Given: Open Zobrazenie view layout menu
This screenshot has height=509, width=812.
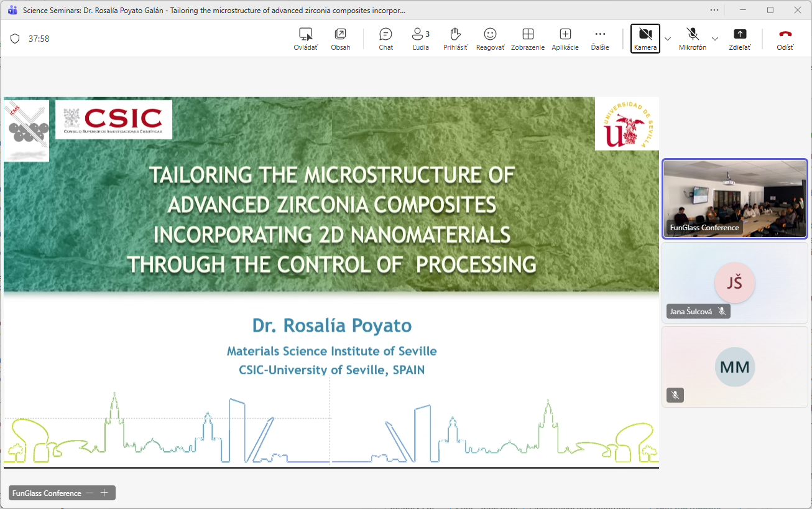Looking at the screenshot, I should (x=527, y=39).
